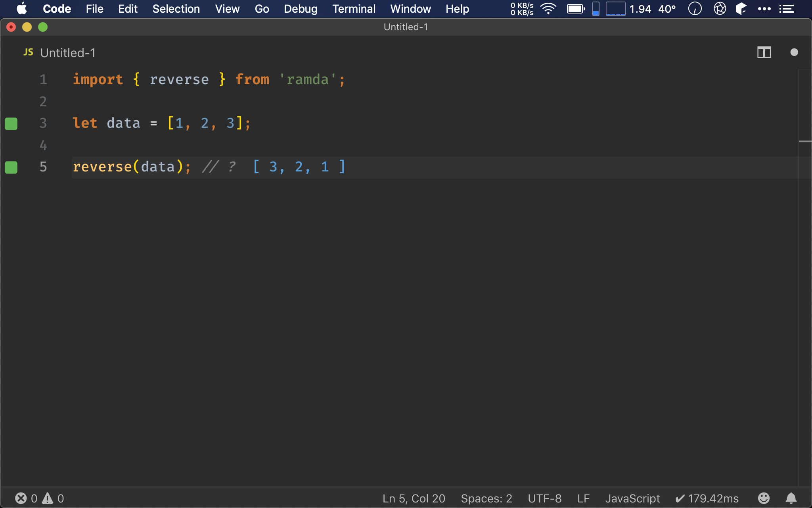Click the green coverage marker on line 3
The image size is (812, 508).
pos(11,124)
